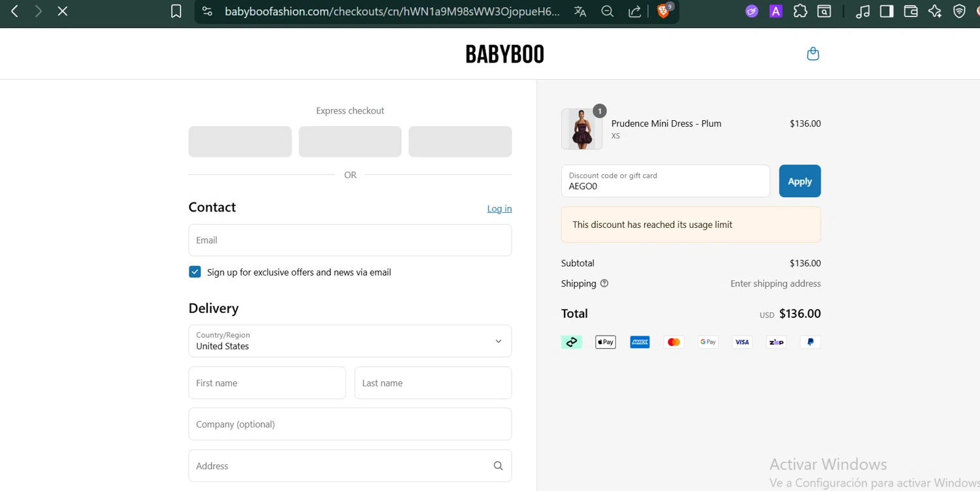
Task: Focus the Last name field
Action: tap(433, 383)
